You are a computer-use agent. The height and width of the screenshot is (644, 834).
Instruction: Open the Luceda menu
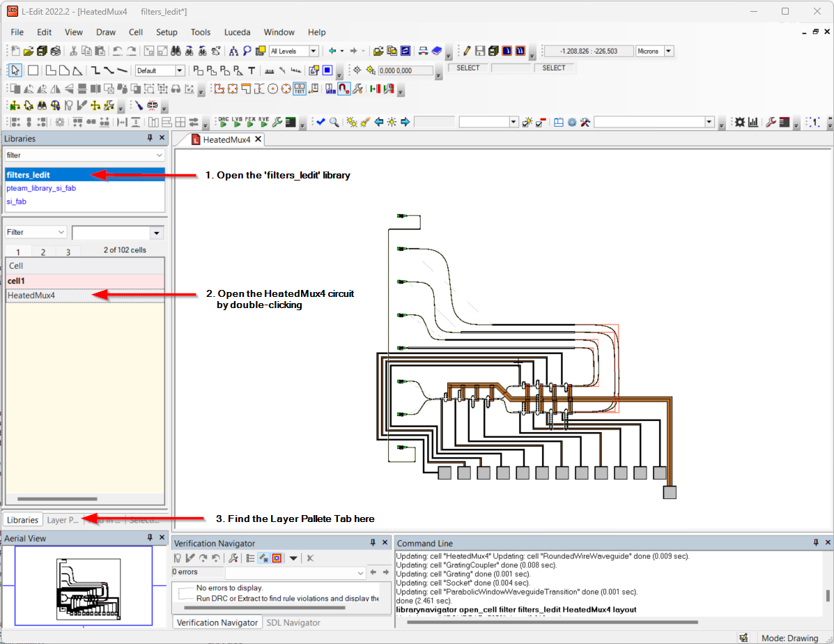click(x=237, y=32)
